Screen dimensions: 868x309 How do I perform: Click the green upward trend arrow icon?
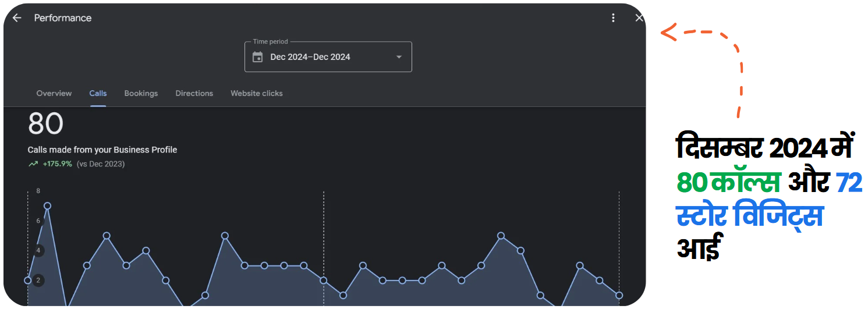click(33, 164)
